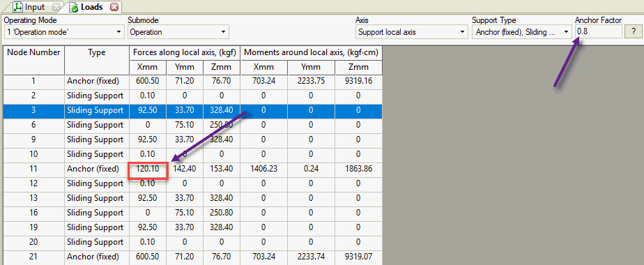The height and width of the screenshot is (265, 644).
Task: Select the Loads tab
Action: click(91, 7)
